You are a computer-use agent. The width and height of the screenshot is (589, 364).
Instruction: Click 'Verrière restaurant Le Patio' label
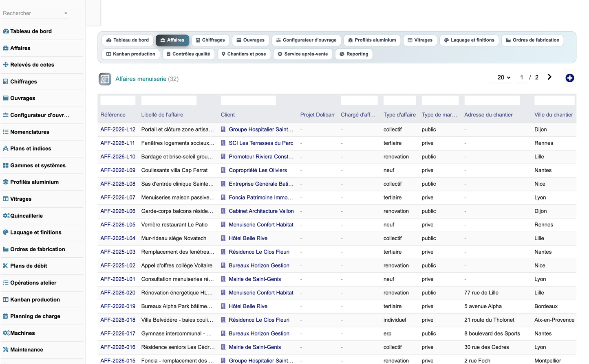174,225
